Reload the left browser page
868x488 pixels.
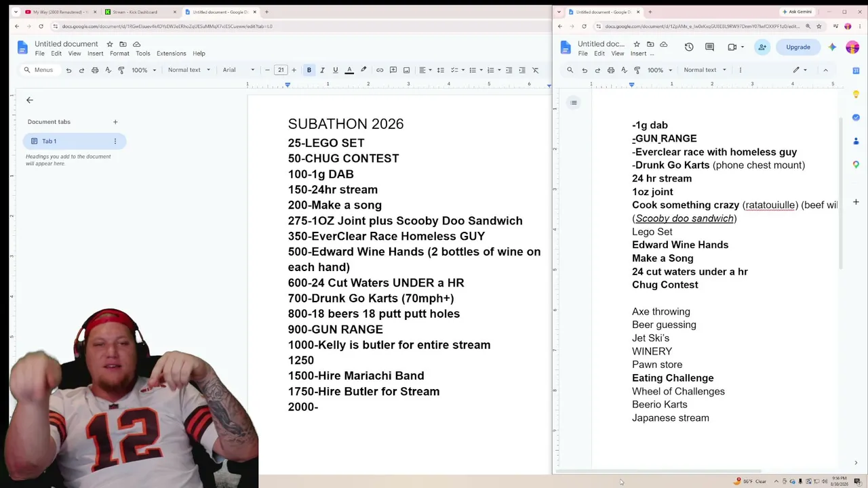(x=41, y=26)
